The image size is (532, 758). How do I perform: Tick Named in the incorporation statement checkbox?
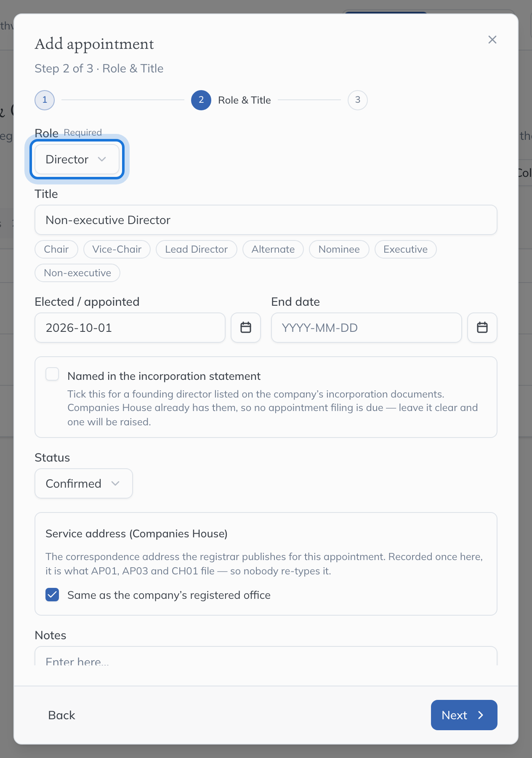coord(52,374)
